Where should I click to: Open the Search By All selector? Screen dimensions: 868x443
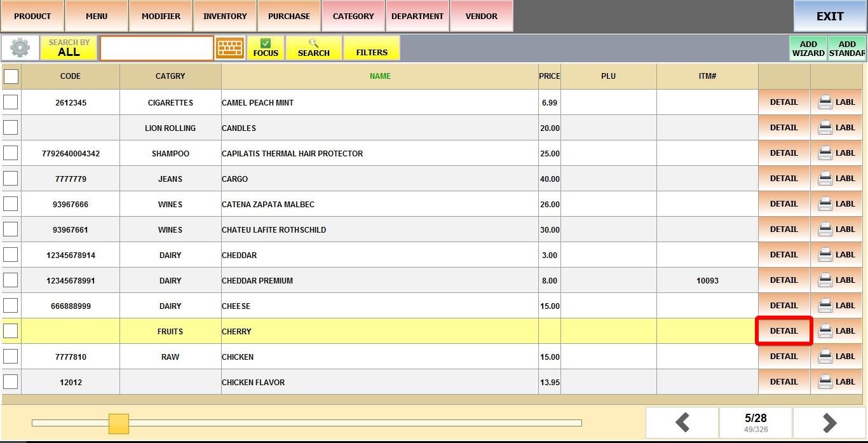69,48
